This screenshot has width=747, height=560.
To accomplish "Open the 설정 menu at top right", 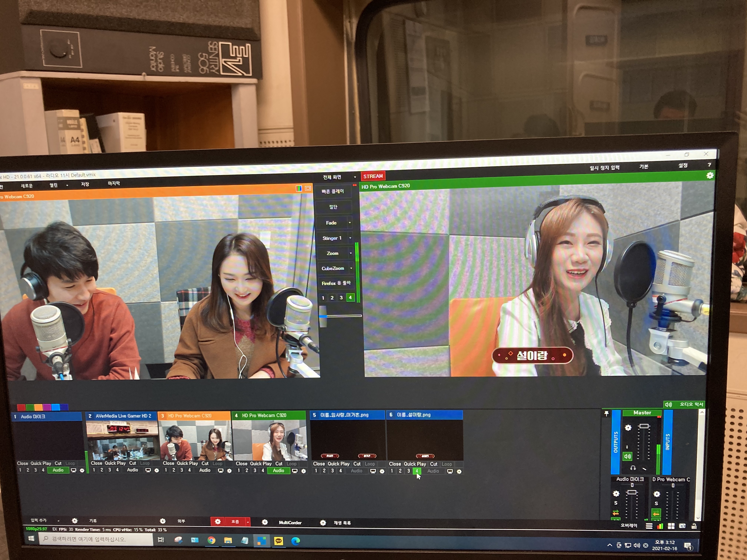I will click(x=683, y=165).
